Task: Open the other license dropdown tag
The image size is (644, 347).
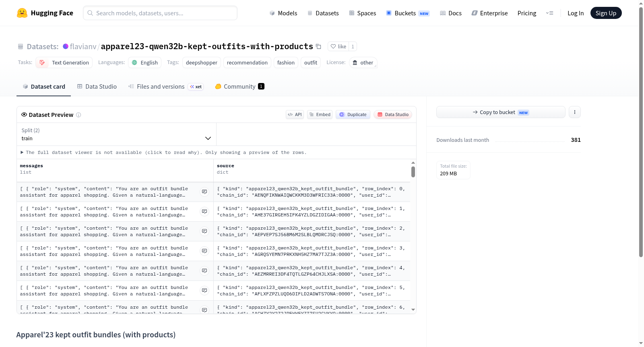Action: click(363, 62)
